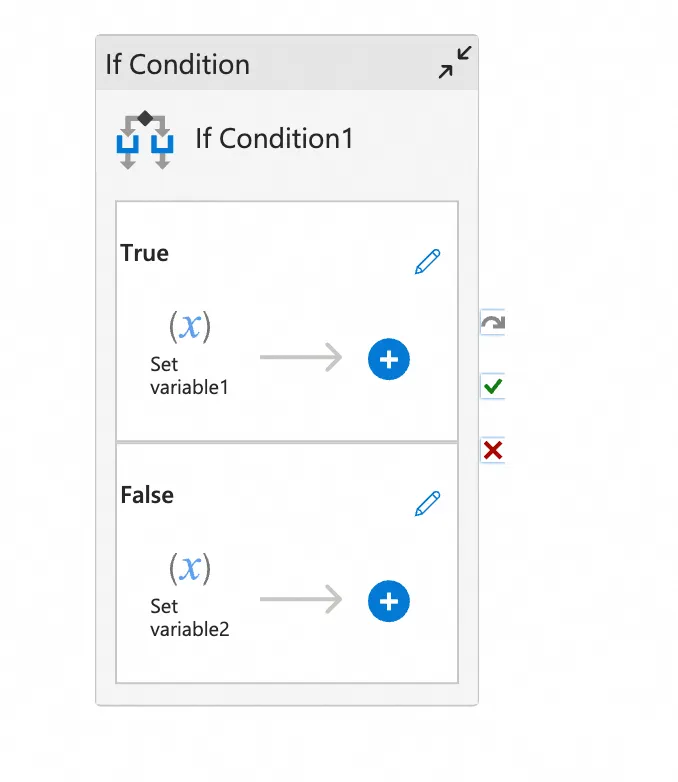Collapse the If Condition activity panel
Viewport: 678px width, 782px height.
click(x=456, y=63)
